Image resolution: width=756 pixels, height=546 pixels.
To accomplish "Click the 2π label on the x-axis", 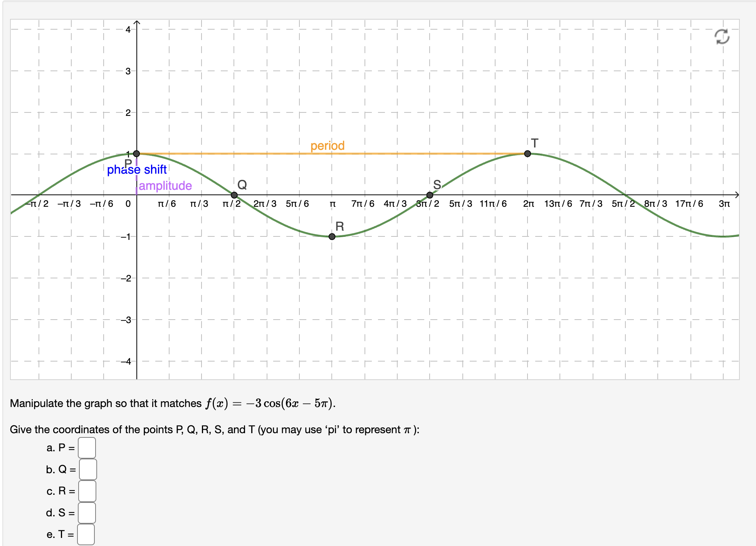I will click(x=528, y=204).
